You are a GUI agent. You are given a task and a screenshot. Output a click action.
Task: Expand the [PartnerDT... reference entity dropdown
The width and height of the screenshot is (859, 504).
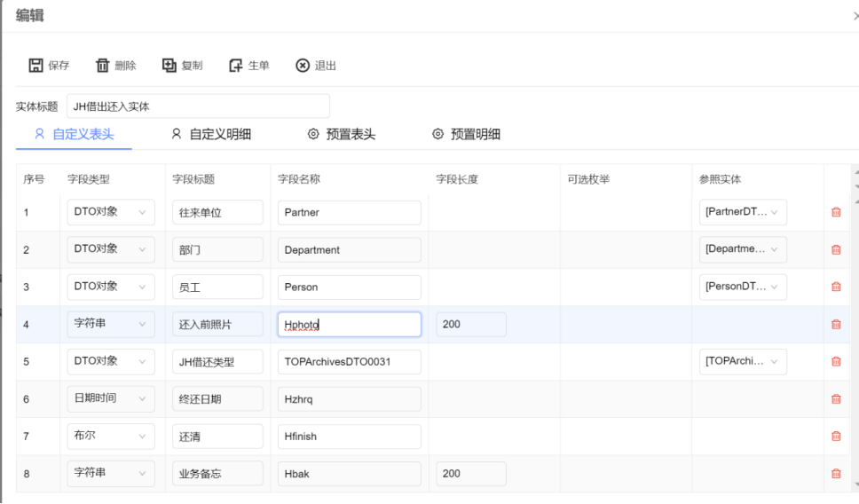(x=743, y=212)
